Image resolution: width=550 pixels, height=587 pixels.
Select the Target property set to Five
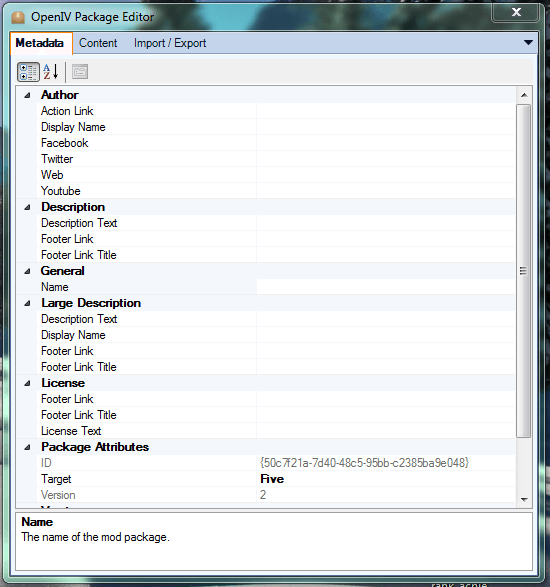tap(265, 479)
